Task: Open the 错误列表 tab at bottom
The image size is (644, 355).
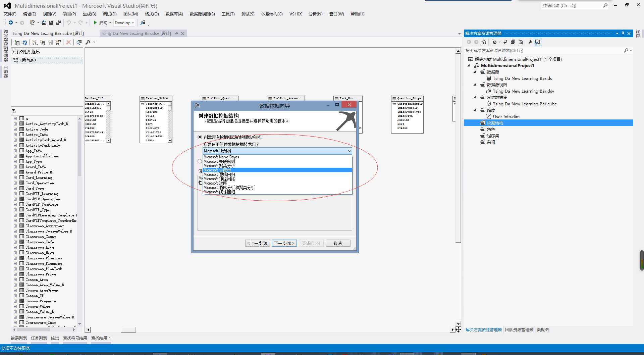Action: [19, 338]
